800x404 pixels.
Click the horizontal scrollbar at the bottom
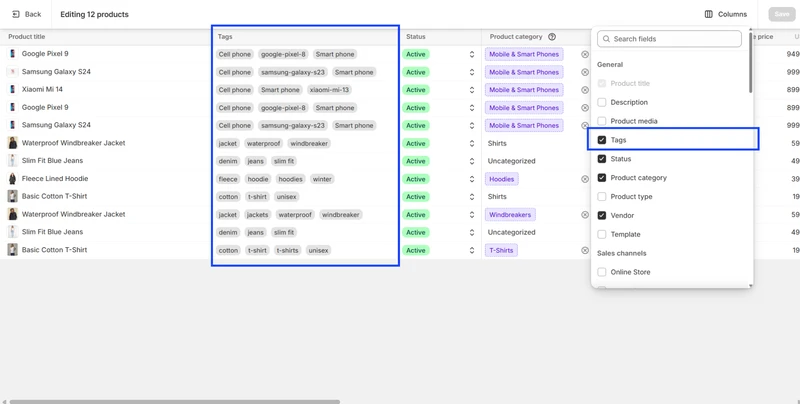point(174,401)
